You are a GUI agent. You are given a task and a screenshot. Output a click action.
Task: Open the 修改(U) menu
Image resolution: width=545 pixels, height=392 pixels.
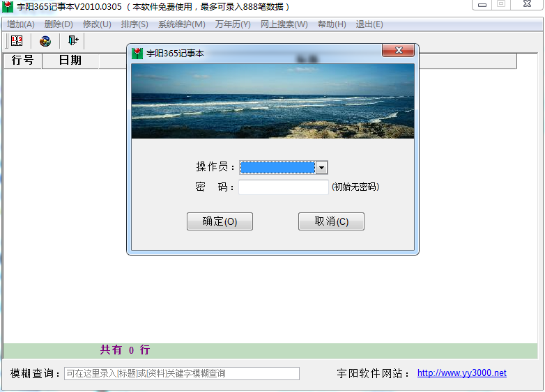point(97,24)
